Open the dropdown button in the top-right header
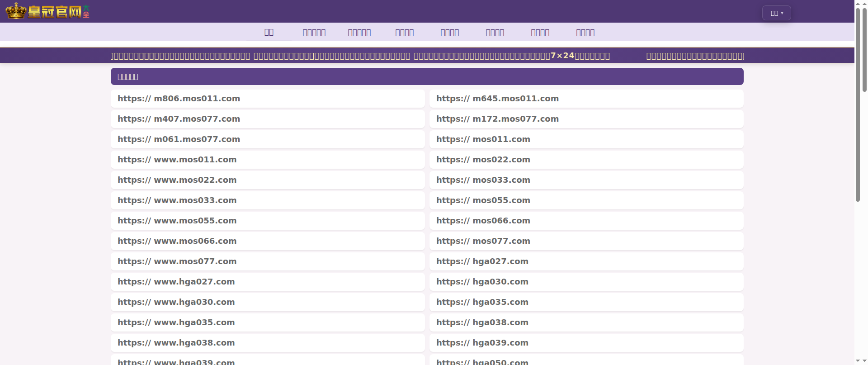This screenshot has width=868, height=365. tap(777, 13)
